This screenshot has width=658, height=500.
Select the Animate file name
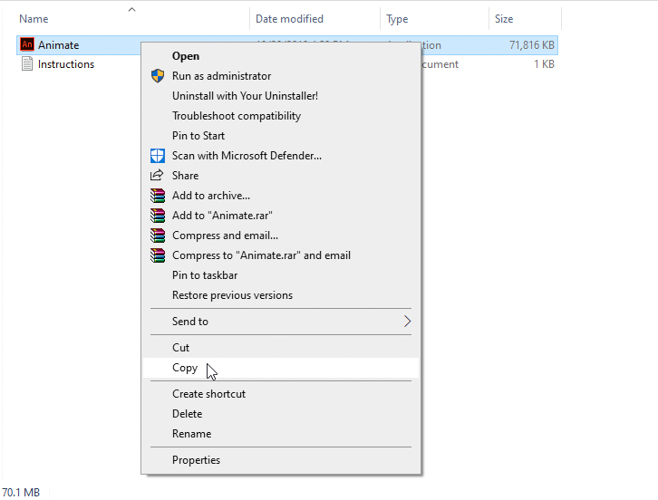(x=58, y=45)
